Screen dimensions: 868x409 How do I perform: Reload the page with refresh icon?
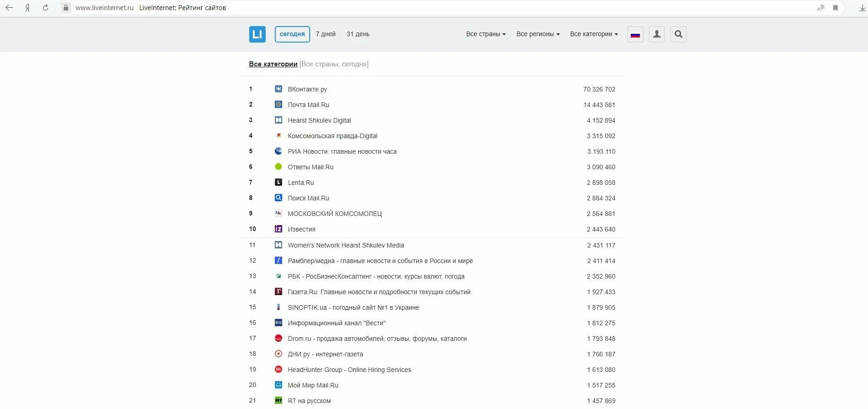[x=45, y=8]
